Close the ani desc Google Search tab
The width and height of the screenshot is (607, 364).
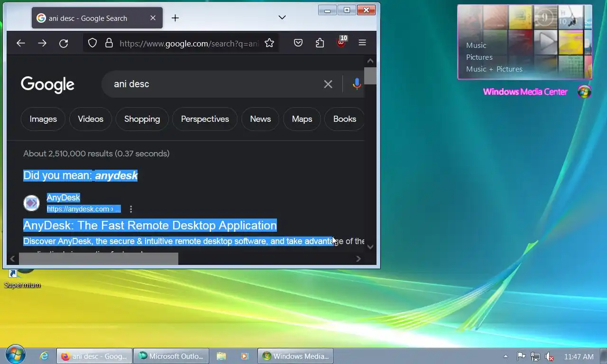coord(153,18)
